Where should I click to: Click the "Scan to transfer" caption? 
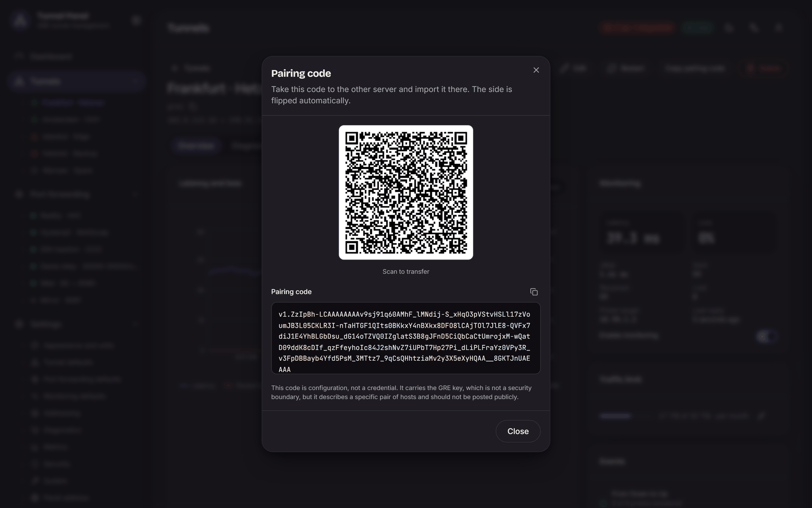[x=406, y=271]
